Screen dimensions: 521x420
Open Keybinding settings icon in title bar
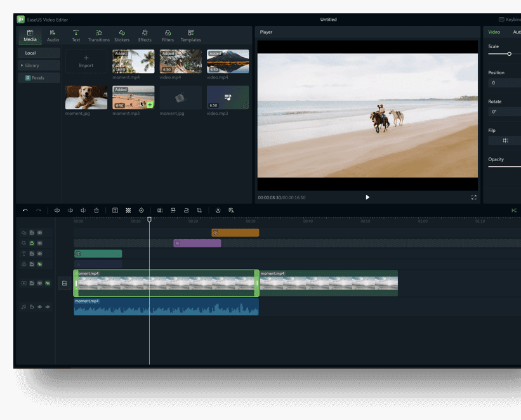tap(501, 20)
